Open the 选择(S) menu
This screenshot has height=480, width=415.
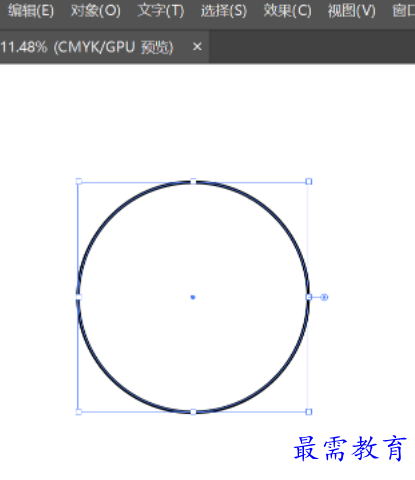point(223,11)
